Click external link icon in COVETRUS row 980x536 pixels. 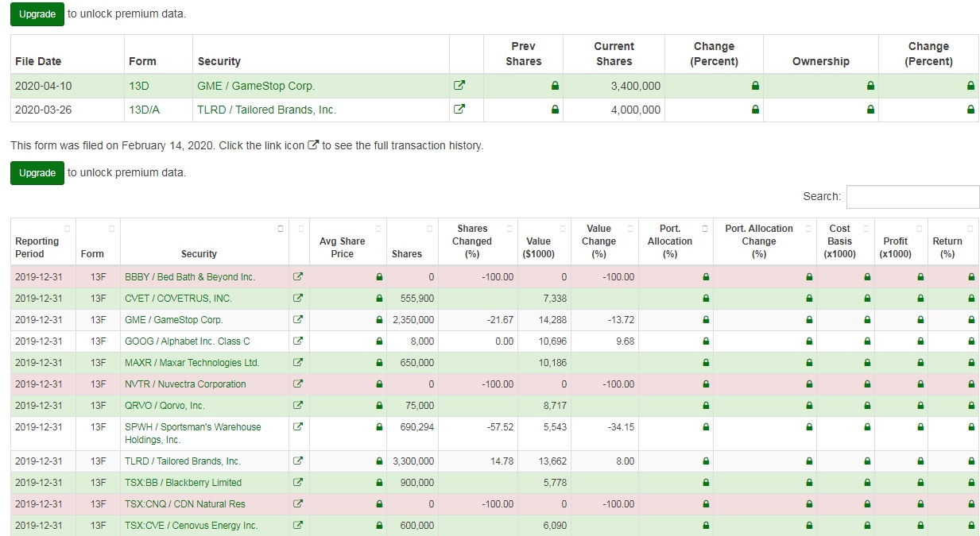coord(298,299)
